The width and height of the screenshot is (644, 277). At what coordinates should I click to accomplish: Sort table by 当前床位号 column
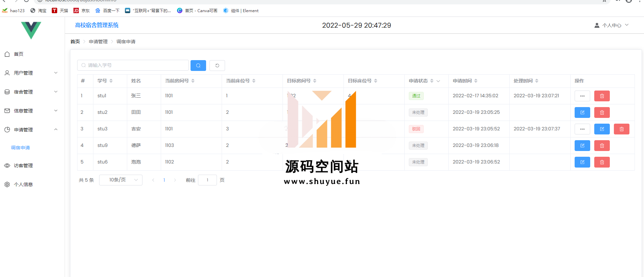tap(254, 81)
